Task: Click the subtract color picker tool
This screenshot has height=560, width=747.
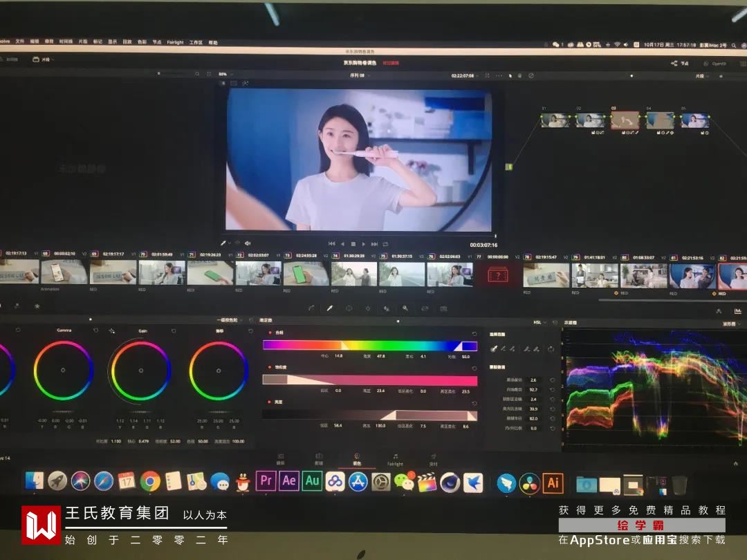Action: (504, 348)
